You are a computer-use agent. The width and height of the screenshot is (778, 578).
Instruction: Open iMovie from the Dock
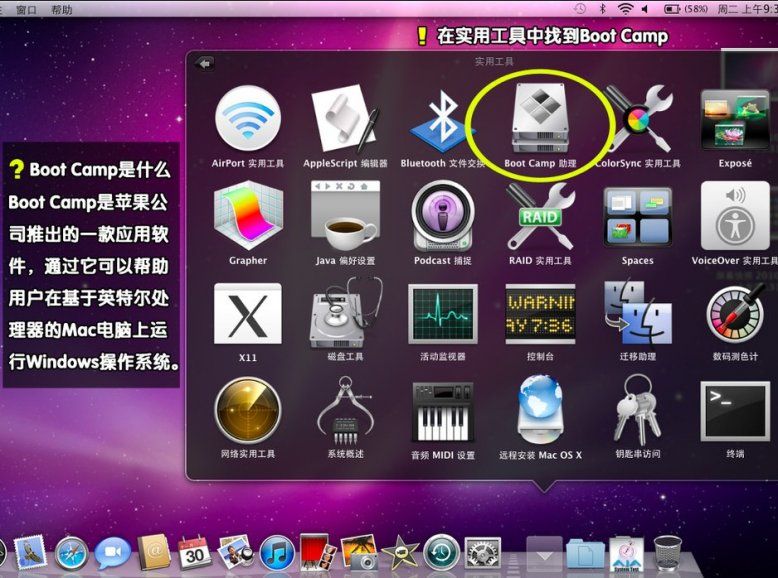pos(400,552)
